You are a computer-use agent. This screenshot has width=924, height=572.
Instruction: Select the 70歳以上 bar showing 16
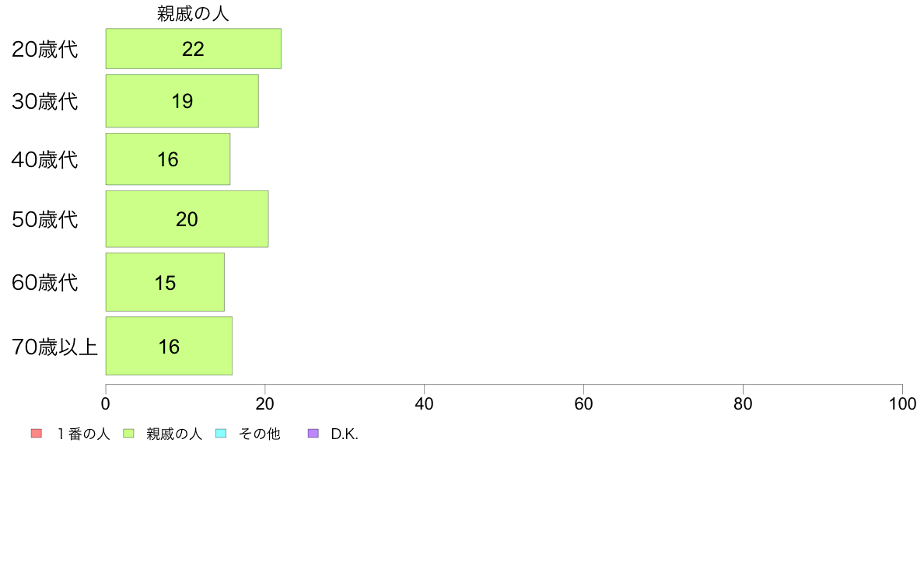coord(169,346)
